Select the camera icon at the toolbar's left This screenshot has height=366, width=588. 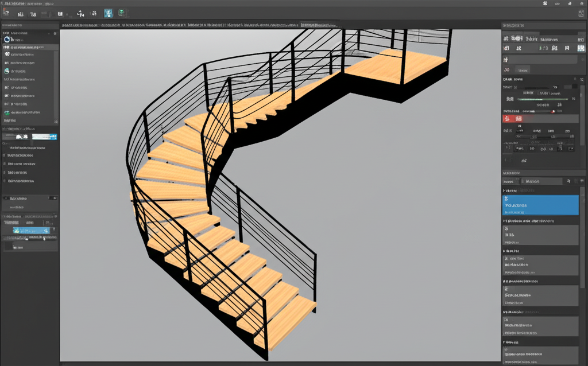pyautogui.click(x=7, y=13)
